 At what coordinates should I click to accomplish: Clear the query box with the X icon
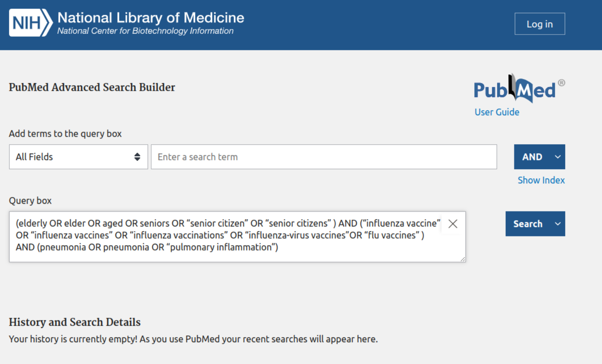pos(453,223)
